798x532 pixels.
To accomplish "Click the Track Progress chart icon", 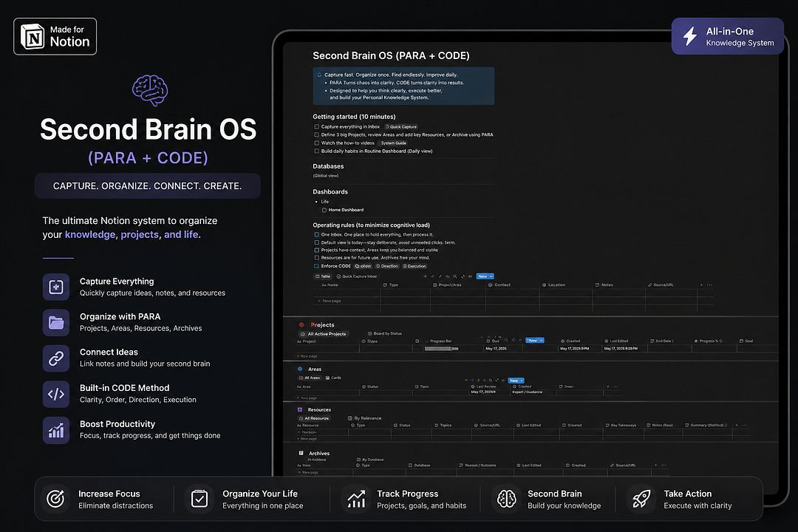I will 356,499.
